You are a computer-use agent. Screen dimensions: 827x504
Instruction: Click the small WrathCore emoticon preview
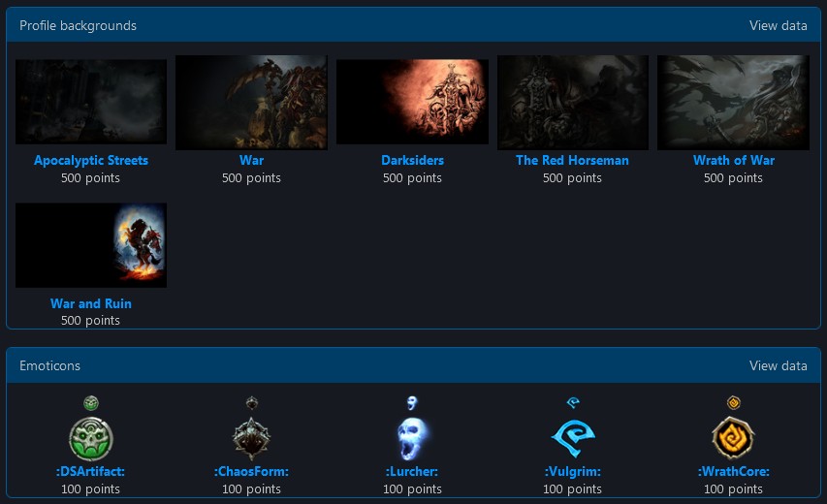(x=733, y=403)
